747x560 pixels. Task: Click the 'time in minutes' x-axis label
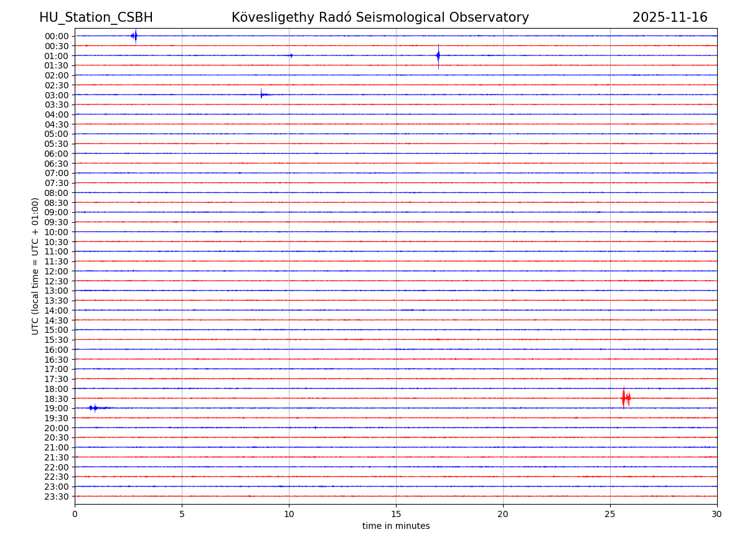(396, 526)
